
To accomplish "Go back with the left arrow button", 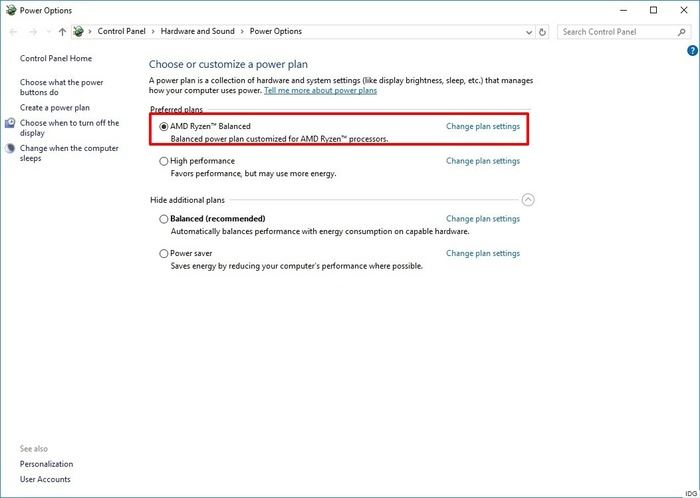I will point(13,32).
